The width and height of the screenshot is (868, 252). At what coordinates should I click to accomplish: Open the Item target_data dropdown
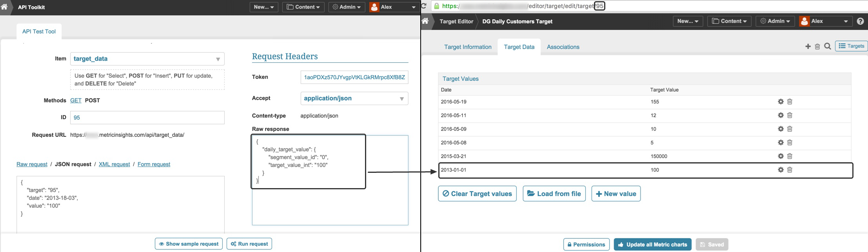pyautogui.click(x=147, y=59)
